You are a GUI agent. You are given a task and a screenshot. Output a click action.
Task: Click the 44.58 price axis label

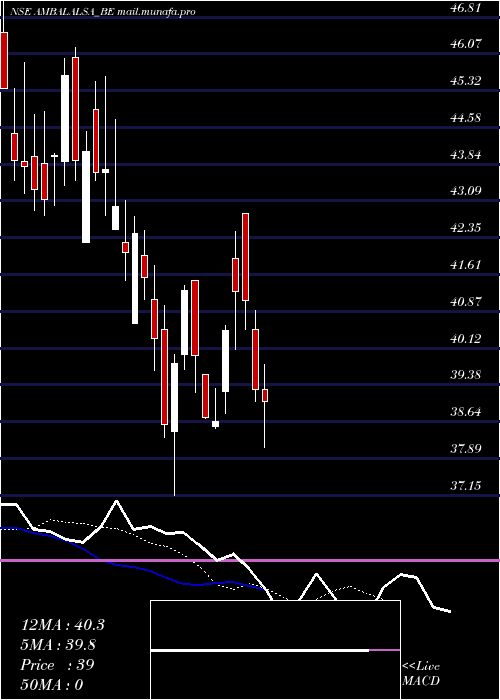tap(466, 118)
